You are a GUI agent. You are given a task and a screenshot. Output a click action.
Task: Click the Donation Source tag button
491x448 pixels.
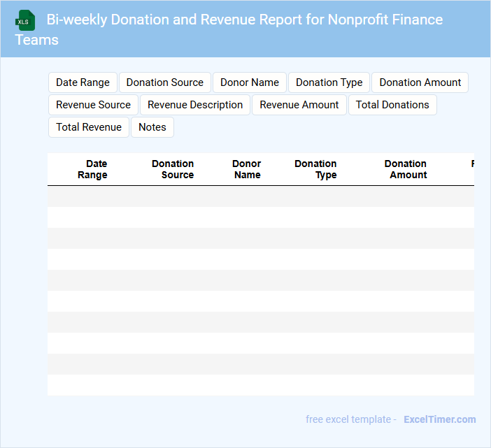pos(164,82)
